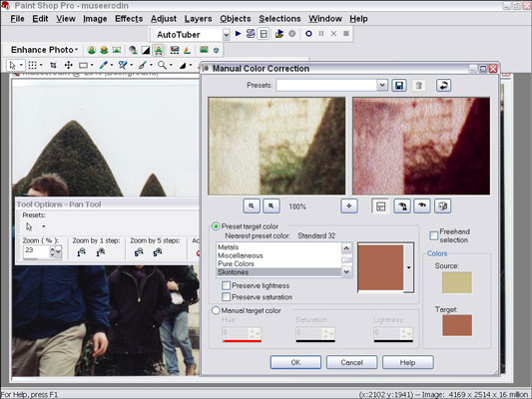The width and height of the screenshot is (532, 399).
Task: Click the Edit Selected Script icon
Action: [x=251, y=34]
